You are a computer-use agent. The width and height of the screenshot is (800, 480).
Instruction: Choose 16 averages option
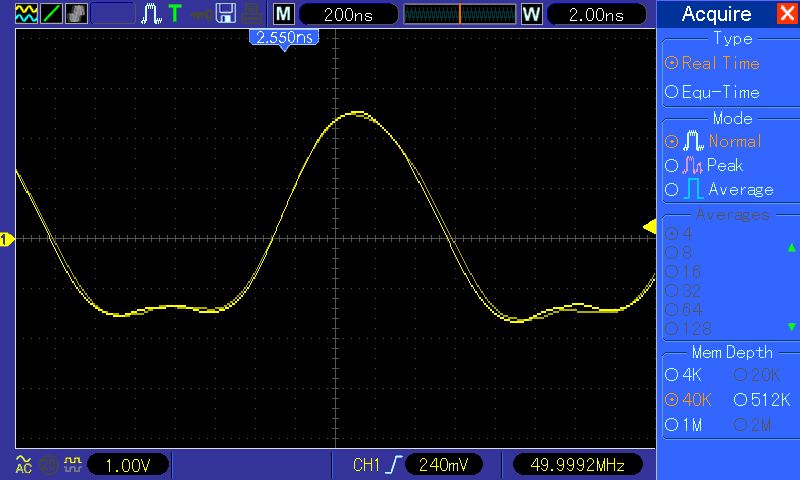point(683,271)
